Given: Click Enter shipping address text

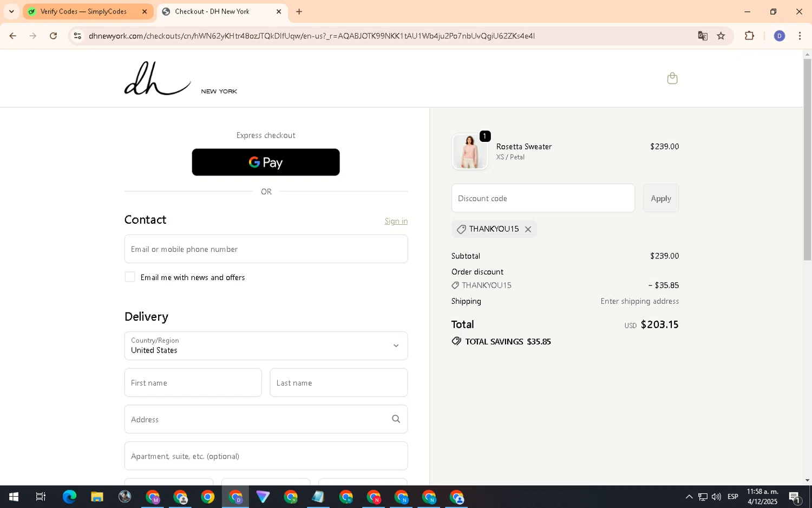Looking at the screenshot, I should point(639,301).
